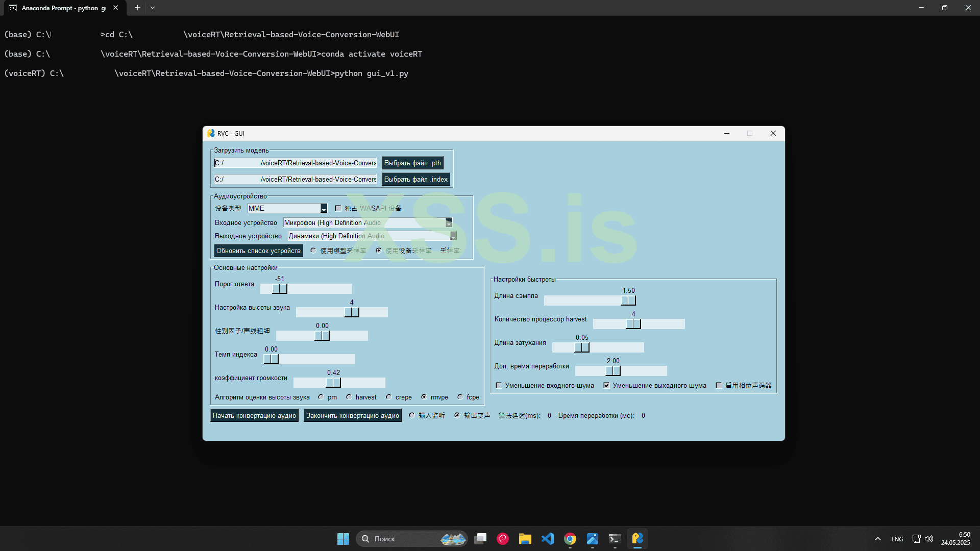
Task: Select the Anaconda Prompt tab
Action: (59, 8)
